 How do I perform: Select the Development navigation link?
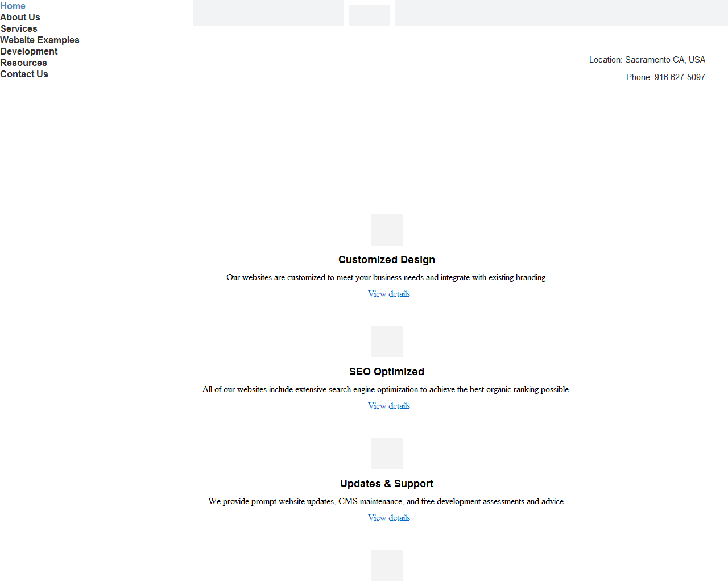(28, 51)
